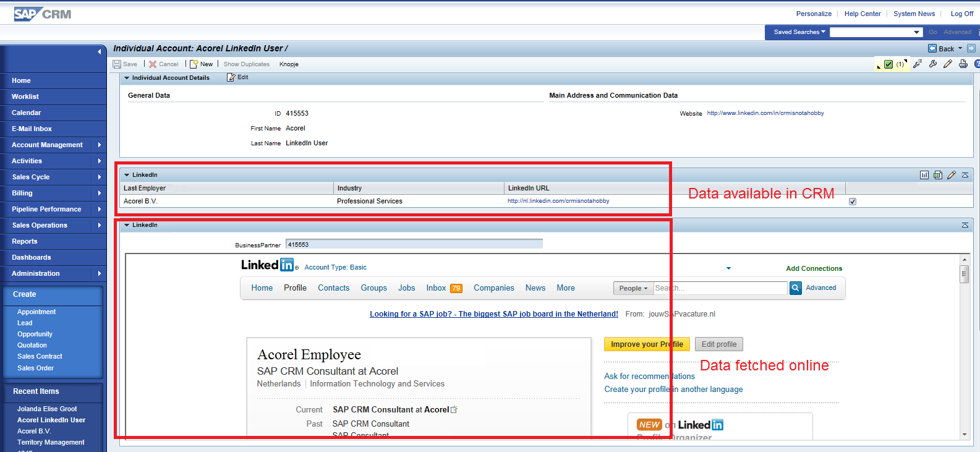Create a new Opportunity
980x452 pixels.
tap(35, 334)
